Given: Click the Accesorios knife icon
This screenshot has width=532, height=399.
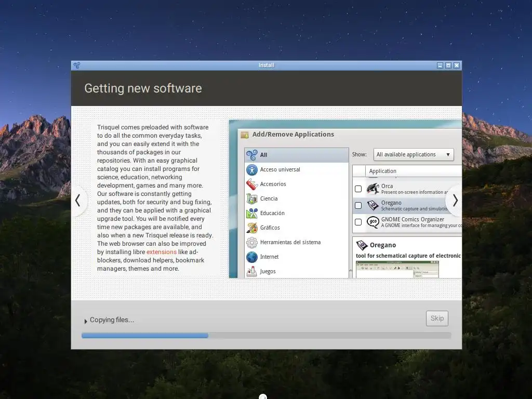Looking at the screenshot, I should (252, 184).
